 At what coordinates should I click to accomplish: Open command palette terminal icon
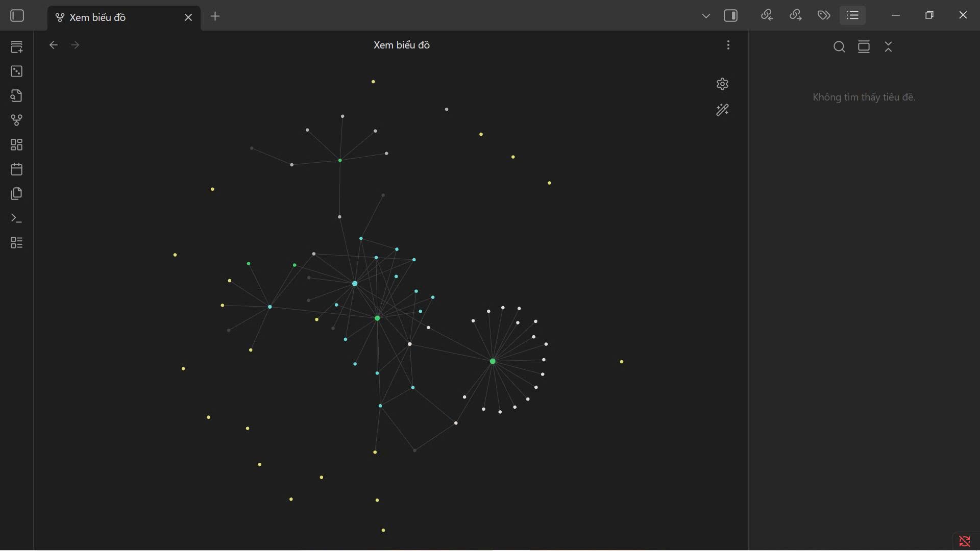coord(16,218)
